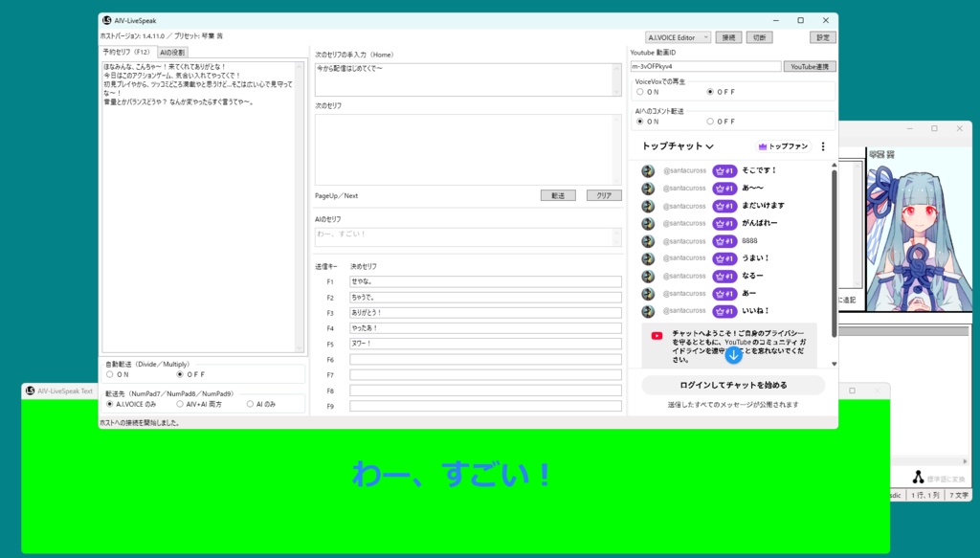Set 自動転送 to OFF

(x=180, y=374)
